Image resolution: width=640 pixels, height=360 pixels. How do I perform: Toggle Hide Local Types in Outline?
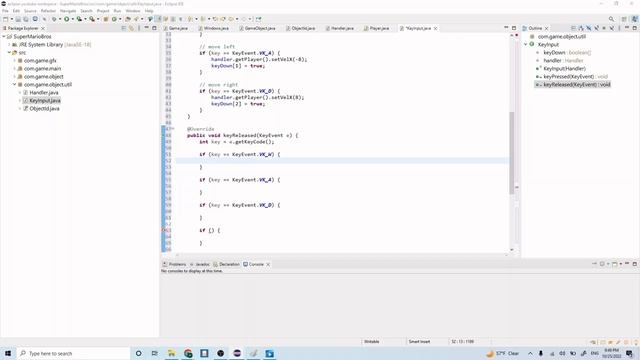(x=612, y=28)
